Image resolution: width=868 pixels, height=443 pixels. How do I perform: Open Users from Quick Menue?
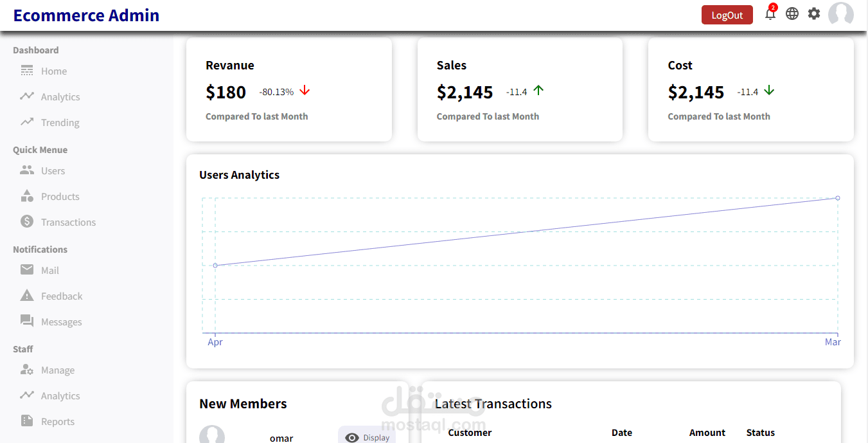pyautogui.click(x=53, y=170)
